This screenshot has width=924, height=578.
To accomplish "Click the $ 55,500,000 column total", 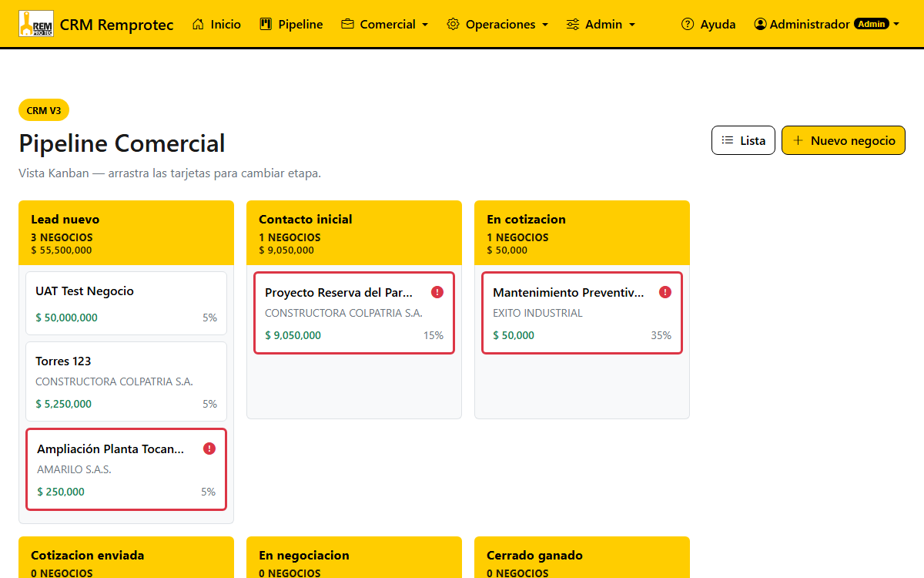I will (x=61, y=250).
